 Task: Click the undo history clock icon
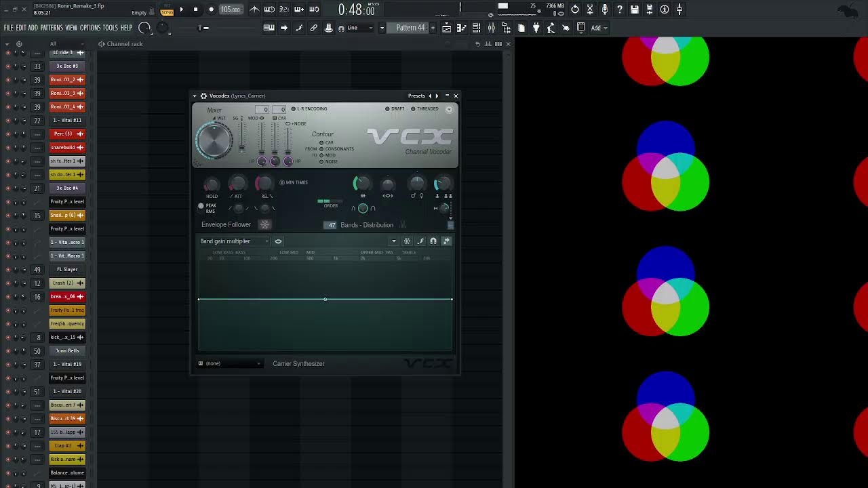[575, 9]
